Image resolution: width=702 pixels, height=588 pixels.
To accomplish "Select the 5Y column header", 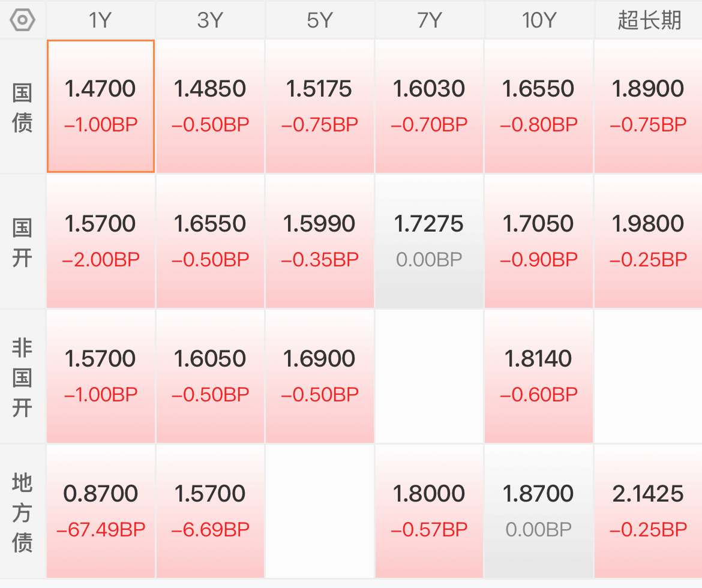I will point(320,20).
